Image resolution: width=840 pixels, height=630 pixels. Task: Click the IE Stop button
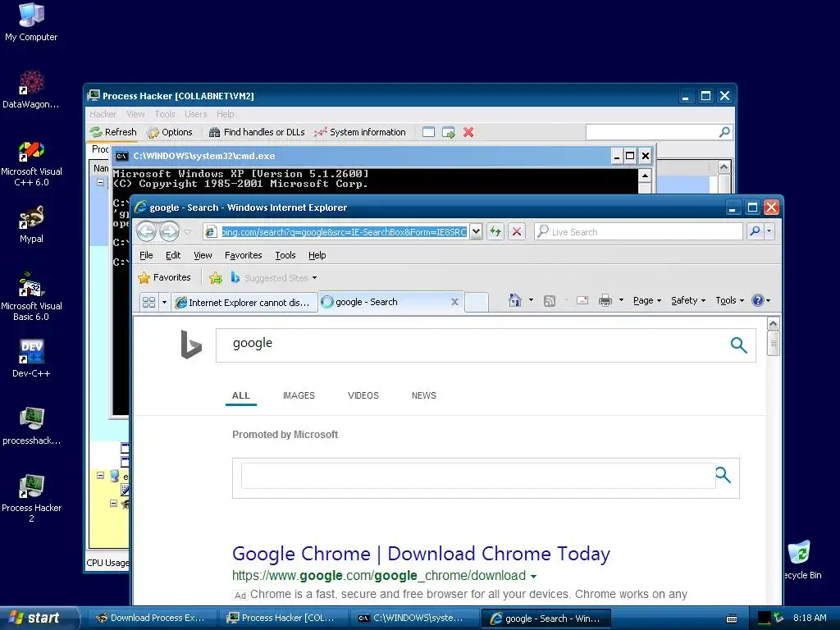click(517, 231)
